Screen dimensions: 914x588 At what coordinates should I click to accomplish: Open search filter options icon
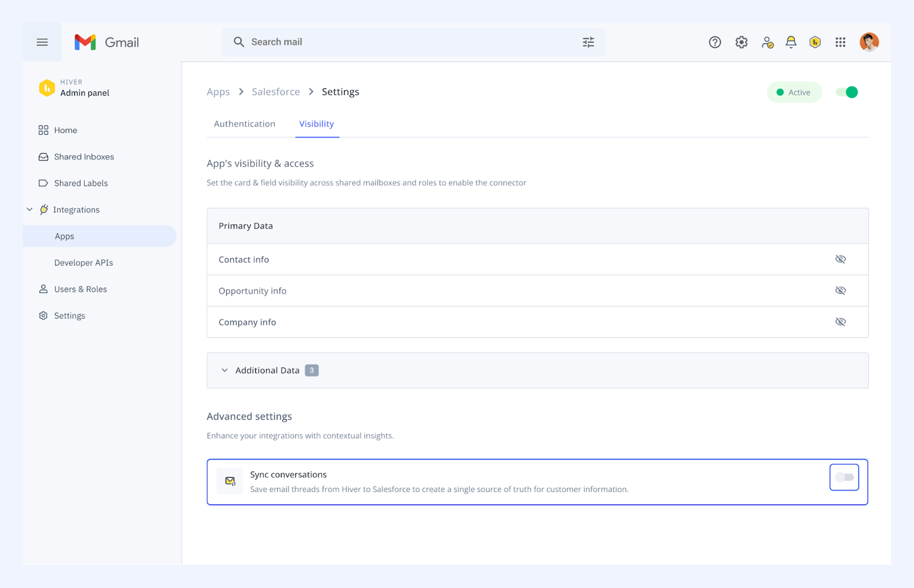pos(588,42)
